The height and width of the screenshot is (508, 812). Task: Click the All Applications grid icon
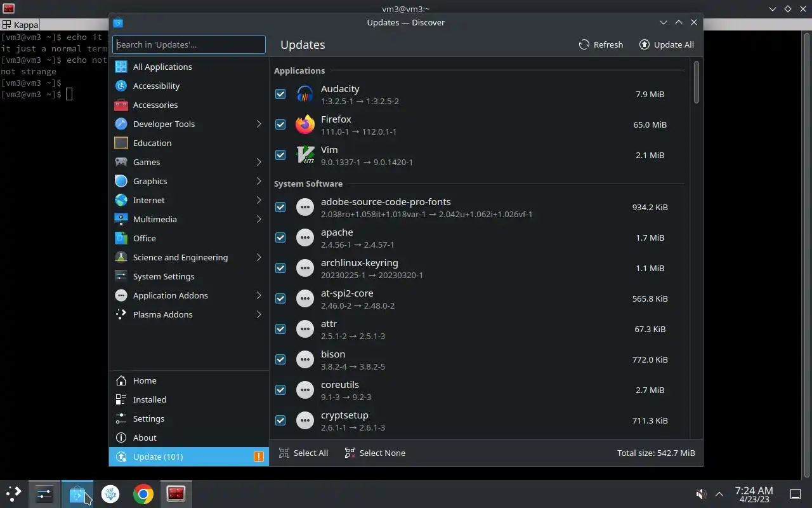(121, 67)
